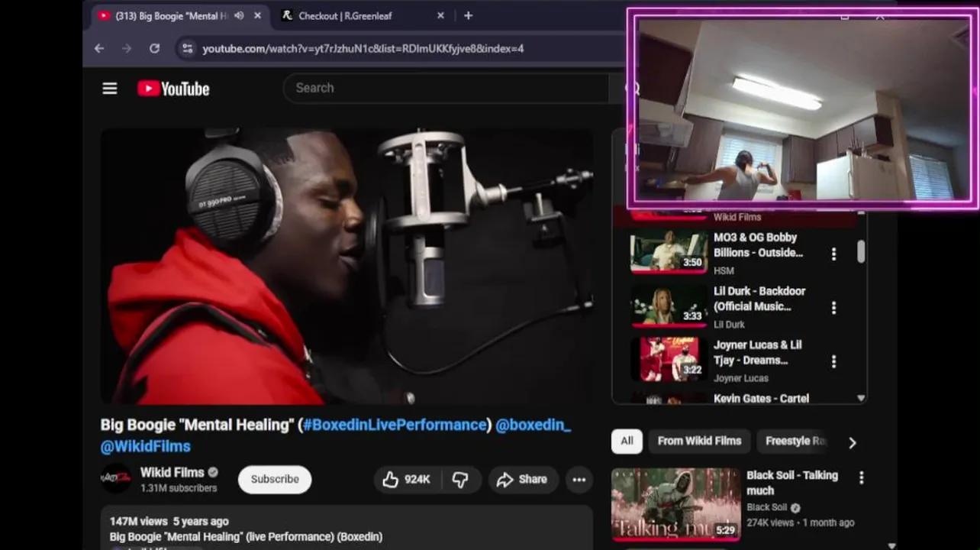
Task: Reload the page with refresh icon
Action: tap(154, 48)
